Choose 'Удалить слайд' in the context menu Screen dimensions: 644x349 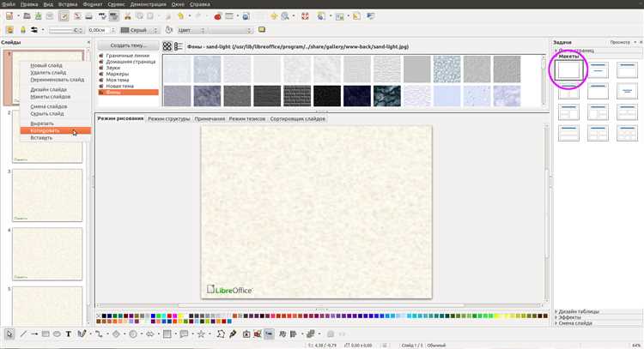[x=56, y=73]
